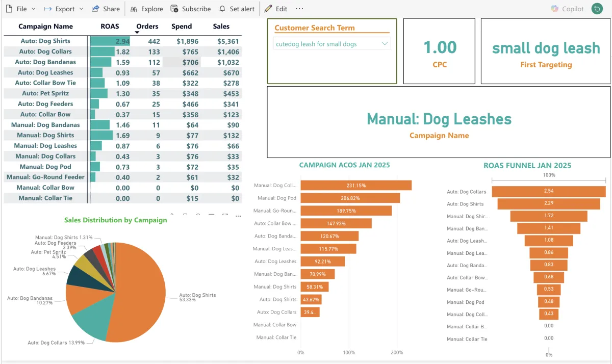Click the 231.15% ACOS bar
The image size is (612, 364).
pyautogui.click(x=356, y=186)
